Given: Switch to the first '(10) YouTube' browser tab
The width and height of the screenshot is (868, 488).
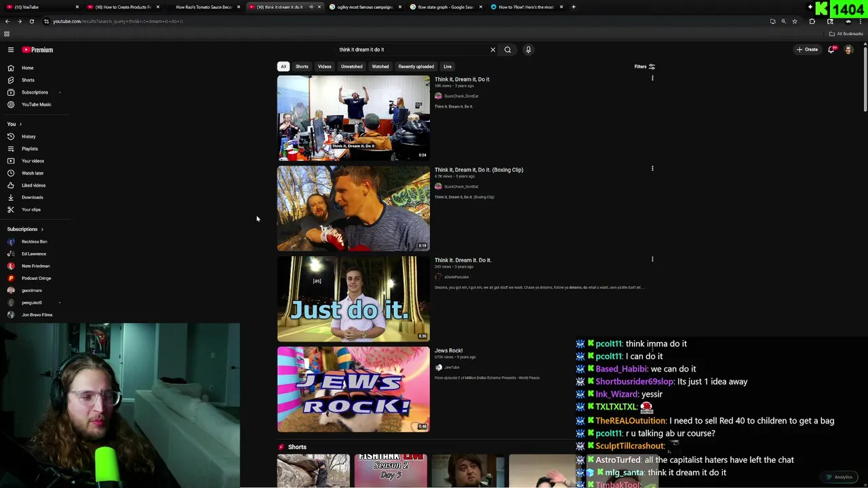Looking at the screenshot, I should pos(42,7).
